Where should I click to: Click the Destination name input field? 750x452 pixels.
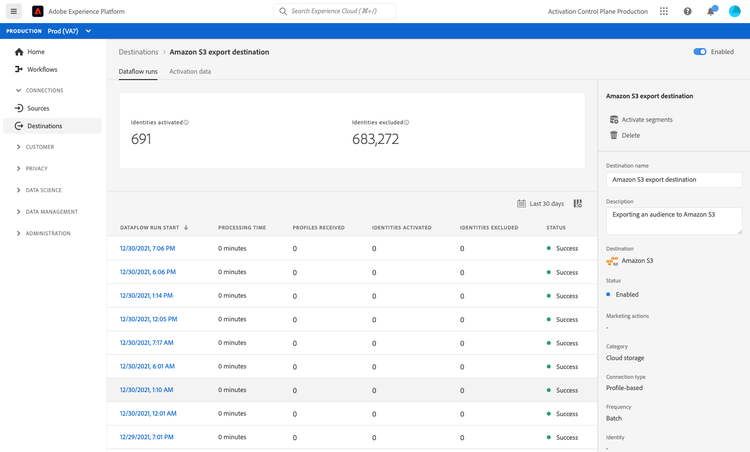coord(674,180)
